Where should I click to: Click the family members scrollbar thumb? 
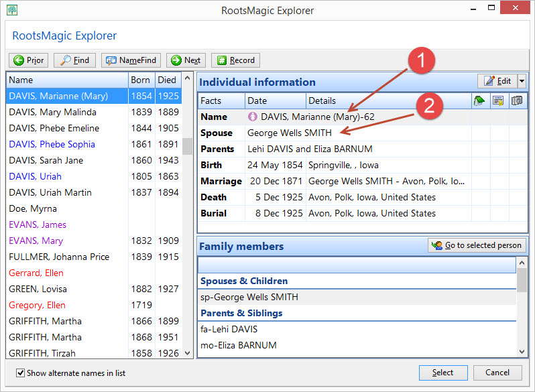click(x=522, y=280)
